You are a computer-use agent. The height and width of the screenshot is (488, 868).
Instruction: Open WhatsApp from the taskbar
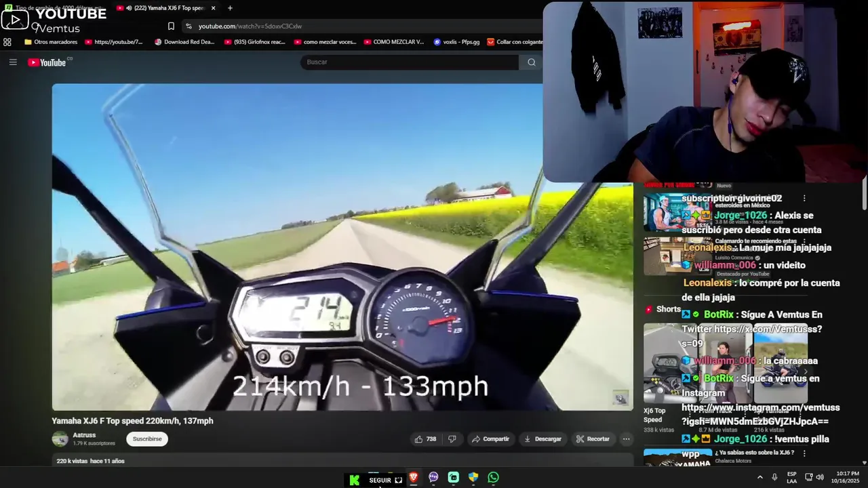click(493, 477)
